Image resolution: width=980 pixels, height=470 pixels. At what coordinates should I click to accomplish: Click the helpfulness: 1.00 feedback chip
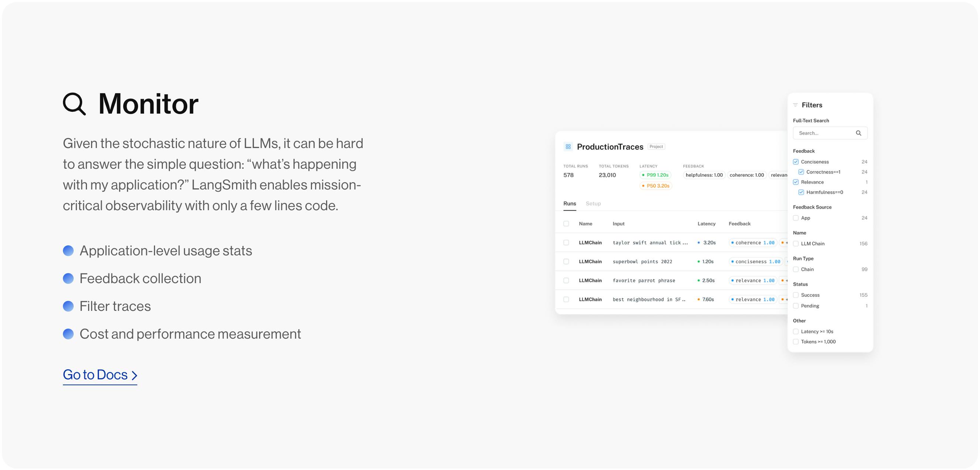pos(704,175)
